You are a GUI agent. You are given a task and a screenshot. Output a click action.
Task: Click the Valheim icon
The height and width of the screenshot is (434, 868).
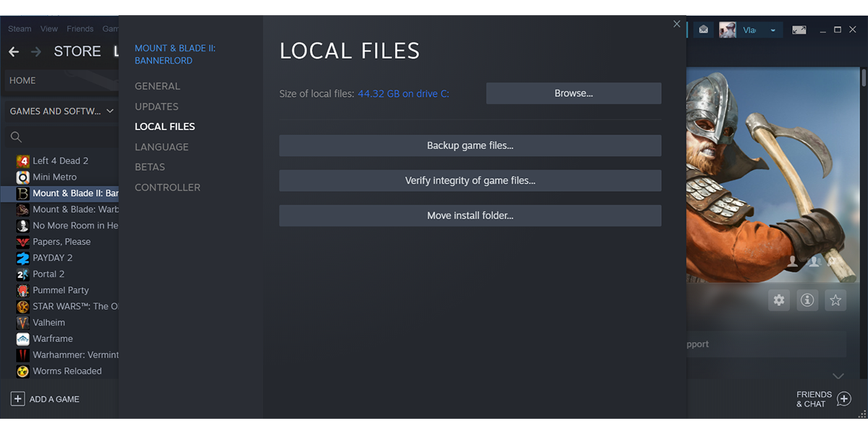point(22,323)
